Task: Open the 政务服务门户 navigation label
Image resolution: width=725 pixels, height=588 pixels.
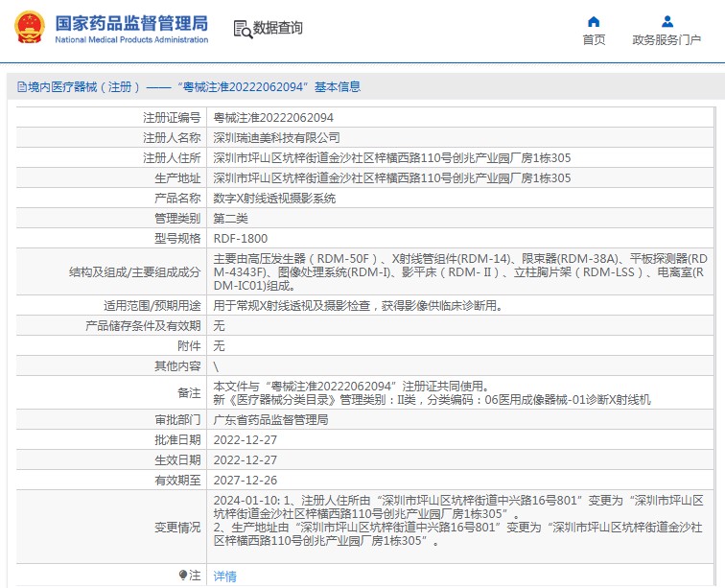Action: [x=667, y=39]
